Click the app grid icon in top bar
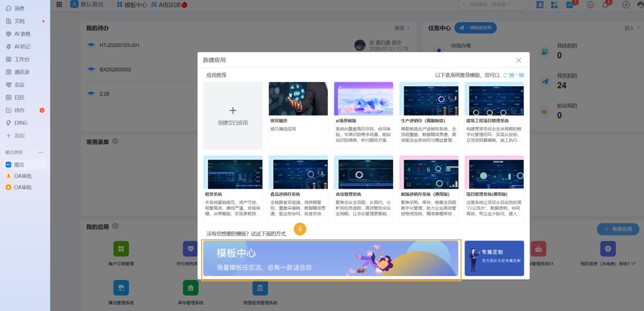This screenshot has width=644, height=311. click(59, 5)
